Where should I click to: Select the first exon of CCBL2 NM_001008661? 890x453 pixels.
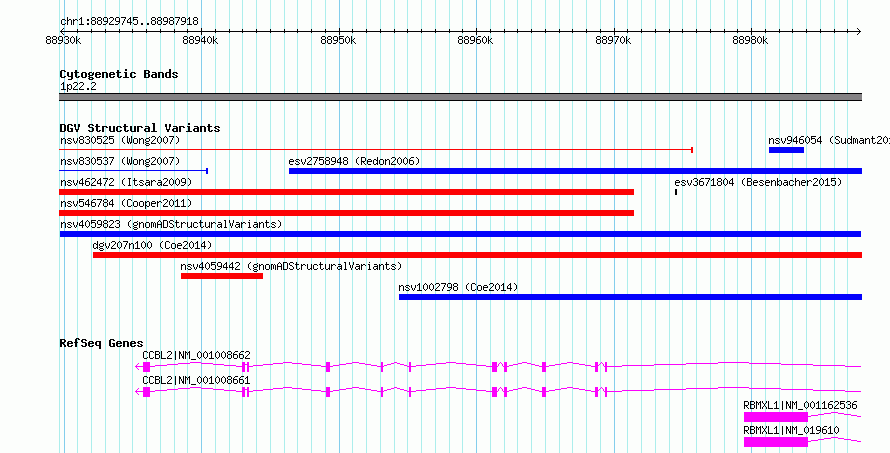146,392
